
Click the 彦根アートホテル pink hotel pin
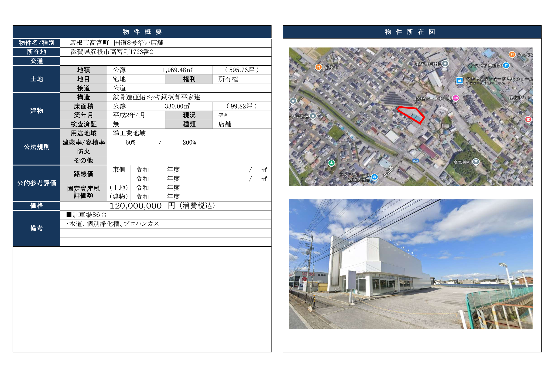(456, 98)
